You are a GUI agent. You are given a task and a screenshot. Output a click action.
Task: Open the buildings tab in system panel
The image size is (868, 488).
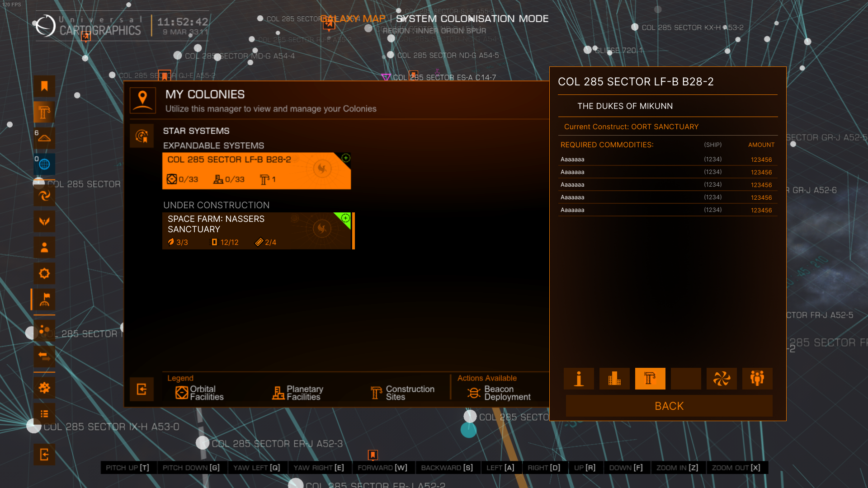[614, 379]
